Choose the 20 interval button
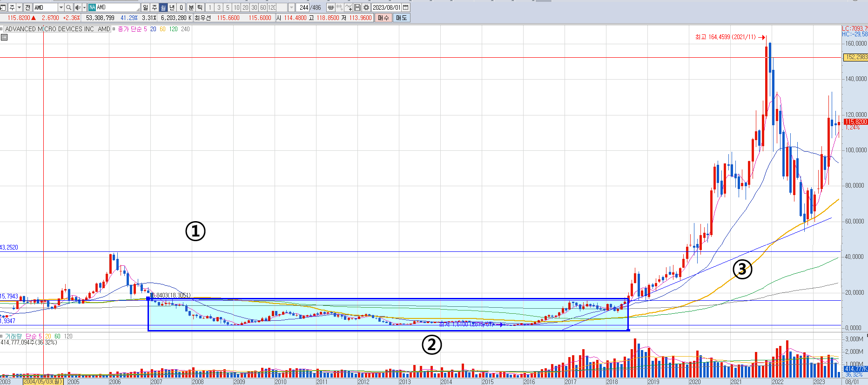Viewport: 868px width, 385px height. [x=245, y=7]
